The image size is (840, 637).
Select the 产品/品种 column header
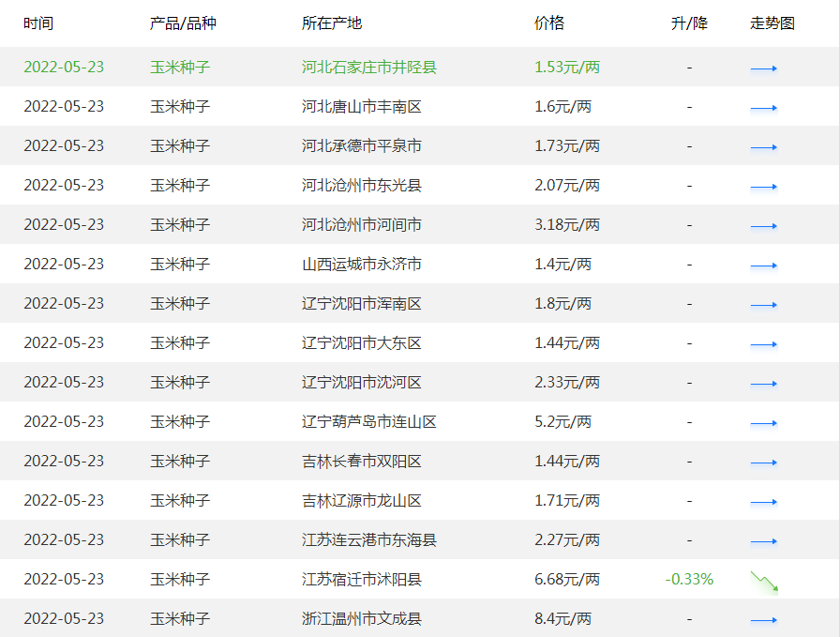181,23
